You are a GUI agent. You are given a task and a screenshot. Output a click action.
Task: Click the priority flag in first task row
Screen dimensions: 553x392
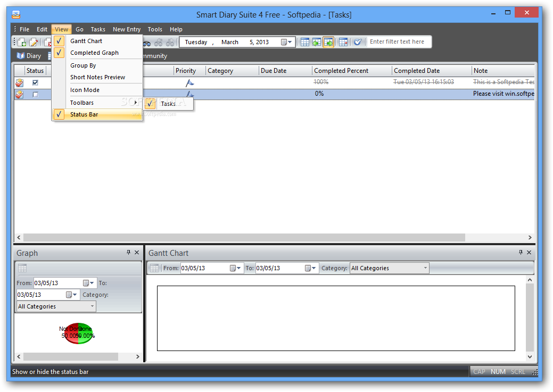pos(189,83)
